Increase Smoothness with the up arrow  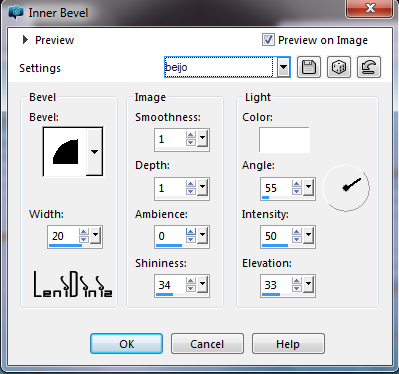[191, 135]
